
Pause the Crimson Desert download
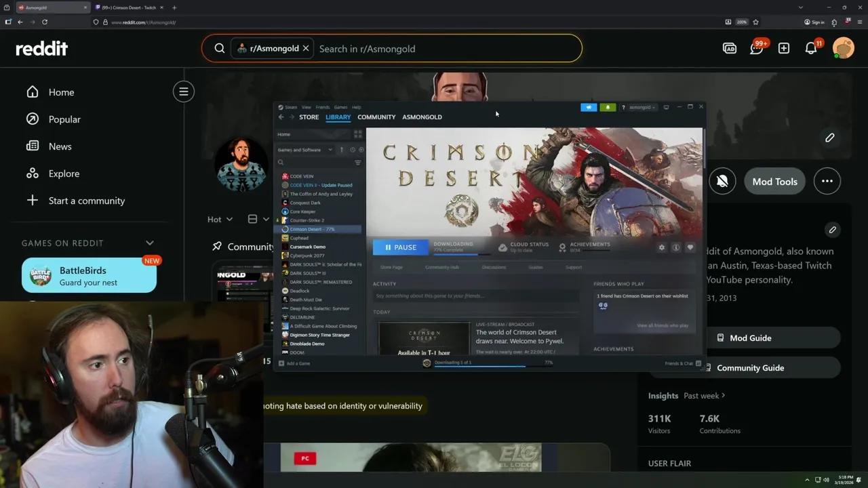[401, 247]
